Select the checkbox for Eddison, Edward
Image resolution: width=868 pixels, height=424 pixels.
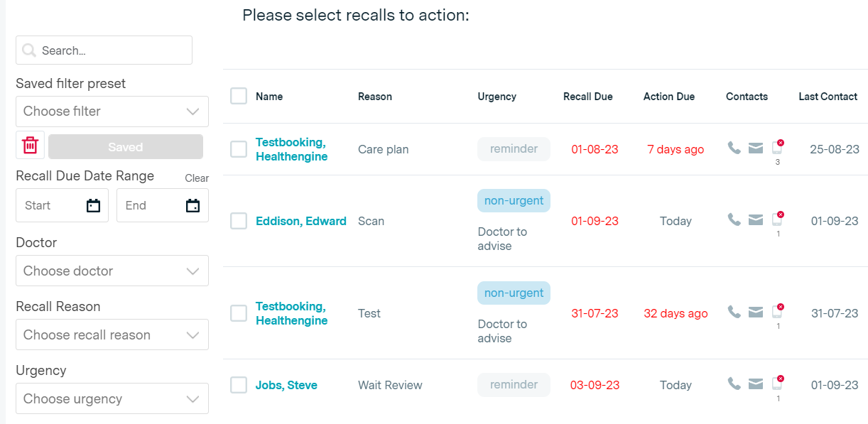(239, 221)
